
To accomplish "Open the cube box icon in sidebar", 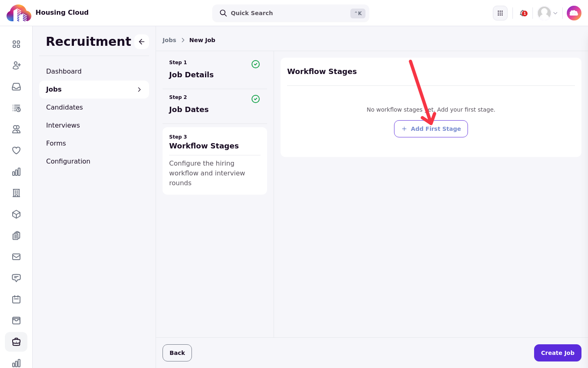I will [x=16, y=214].
